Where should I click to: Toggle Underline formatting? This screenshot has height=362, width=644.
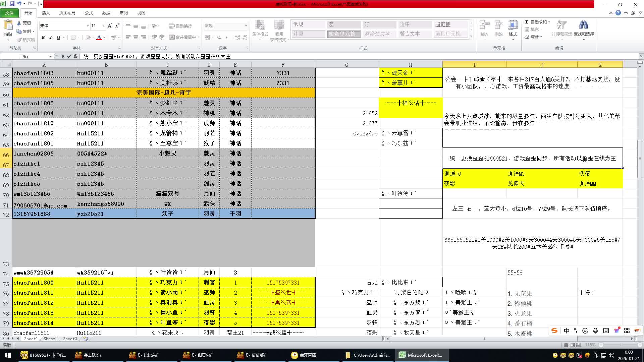(58, 38)
